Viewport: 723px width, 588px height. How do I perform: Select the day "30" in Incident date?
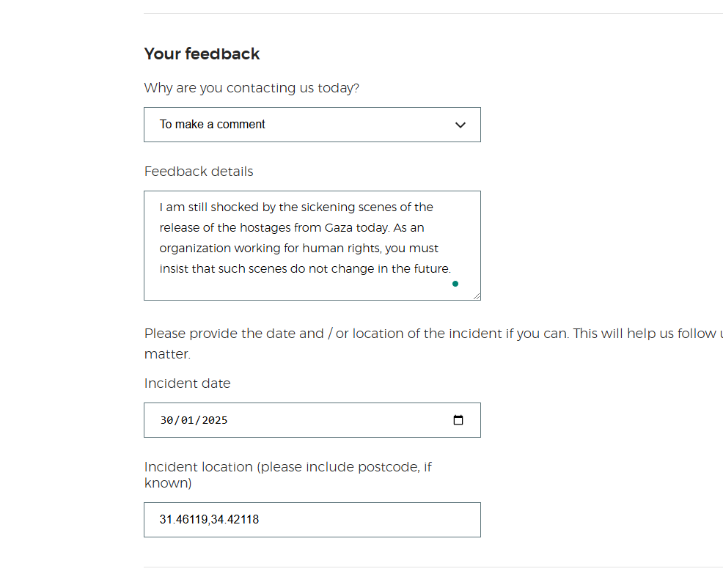click(167, 420)
